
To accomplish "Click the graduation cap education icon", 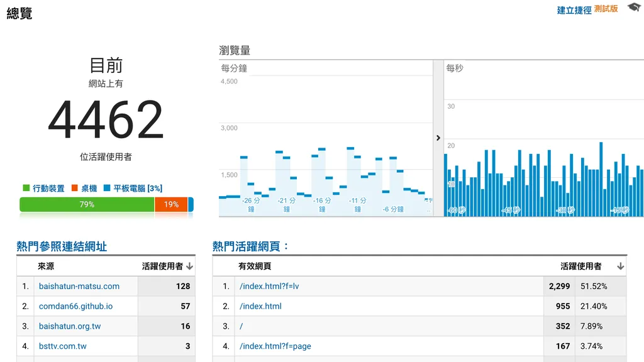I will (x=634, y=8).
